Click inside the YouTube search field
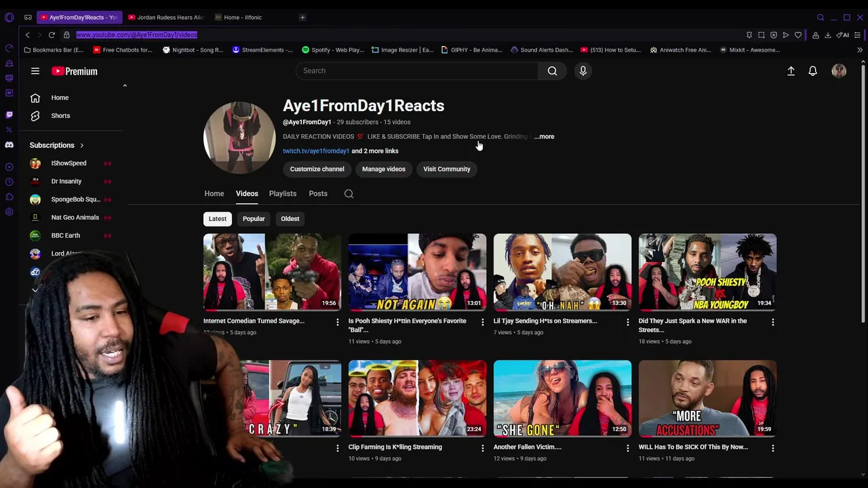Image resolution: width=868 pixels, height=488 pixels. (x=416, y=70)
